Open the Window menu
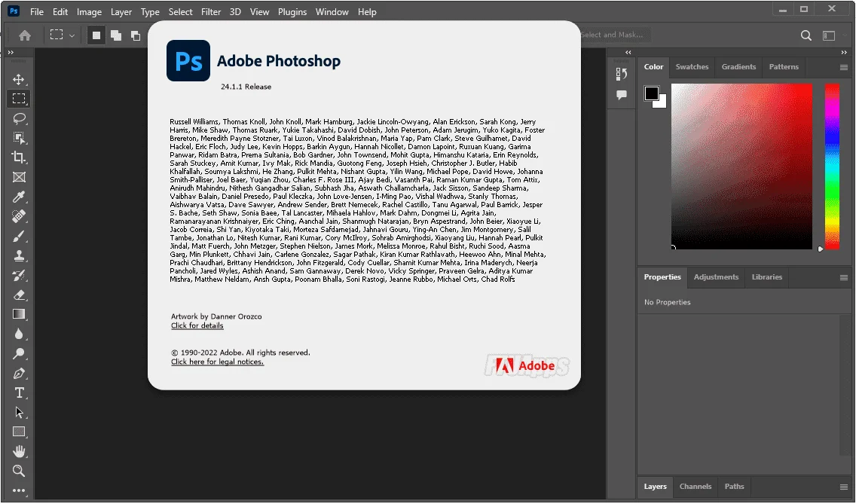 332,11
